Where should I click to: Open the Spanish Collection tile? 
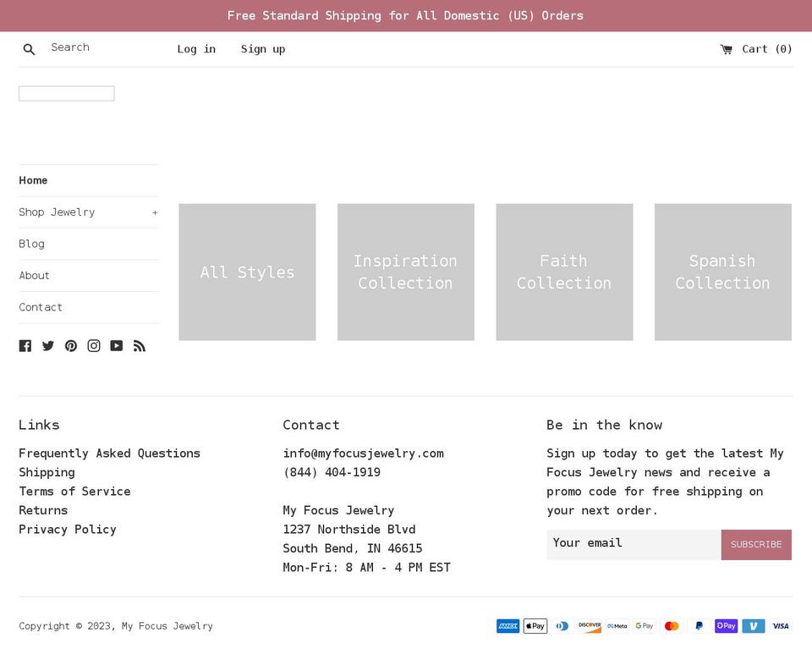point(723,272)
